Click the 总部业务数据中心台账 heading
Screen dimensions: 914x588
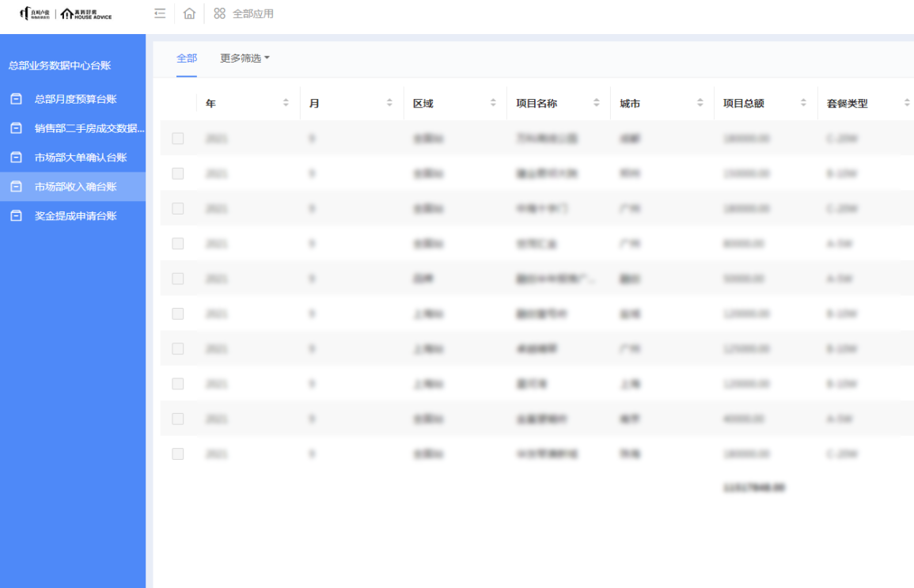[x=59, y=66]
